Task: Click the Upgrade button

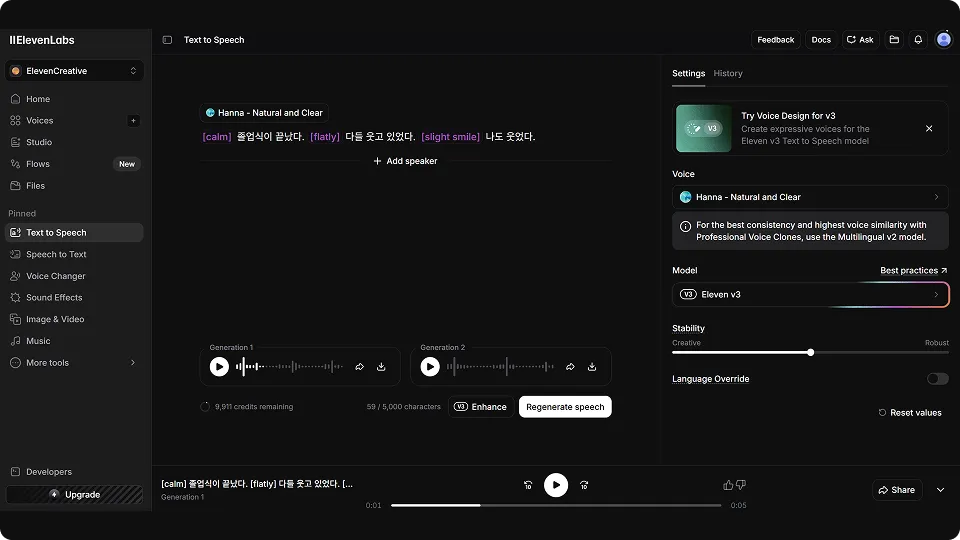Action: 74,495
